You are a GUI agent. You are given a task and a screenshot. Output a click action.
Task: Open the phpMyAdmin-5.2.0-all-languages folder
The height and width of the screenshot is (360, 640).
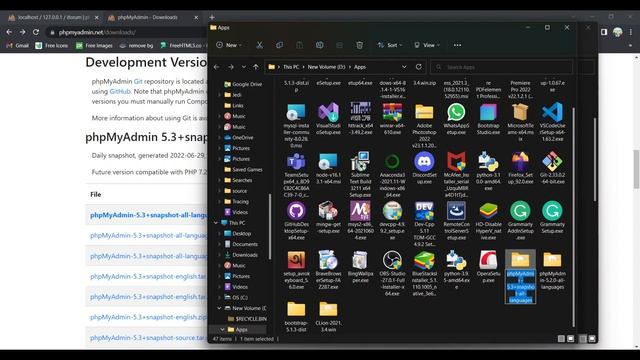552,270
